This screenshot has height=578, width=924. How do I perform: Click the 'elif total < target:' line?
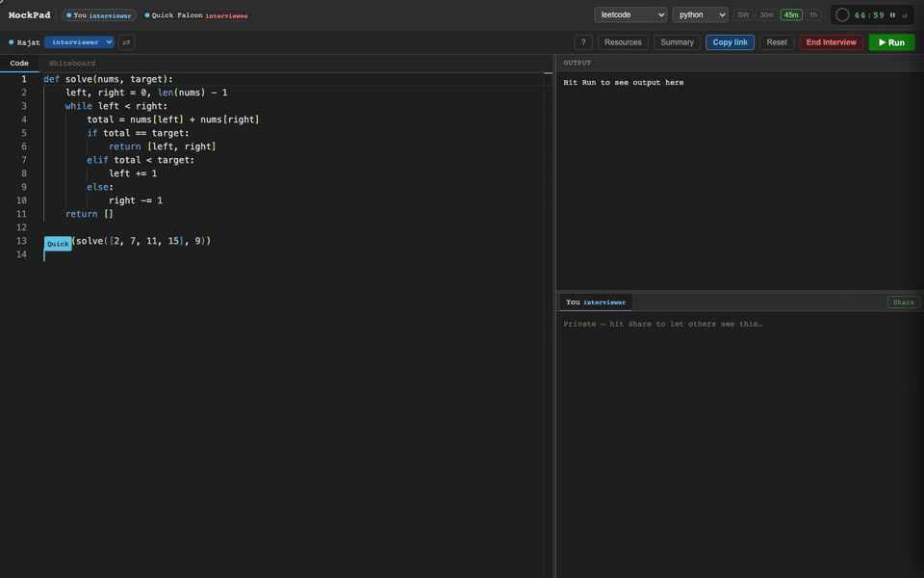pyautogui.click(x=141, y=160)
